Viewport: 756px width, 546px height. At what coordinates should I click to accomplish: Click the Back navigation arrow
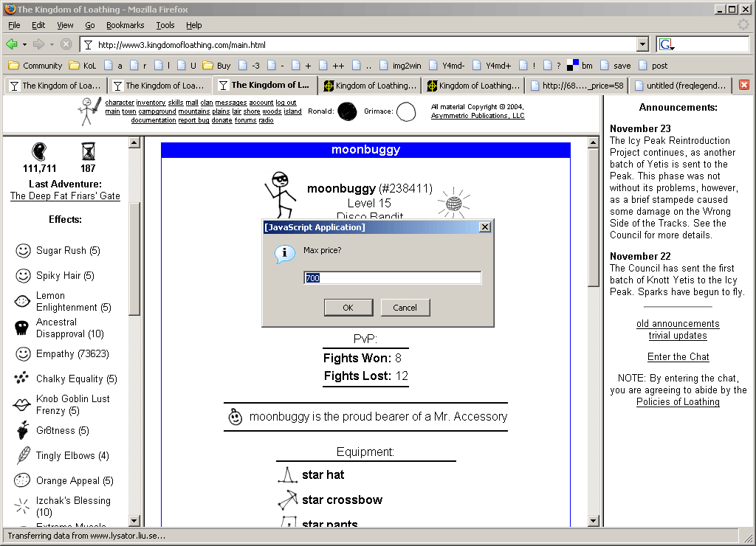tap(11, 44)
